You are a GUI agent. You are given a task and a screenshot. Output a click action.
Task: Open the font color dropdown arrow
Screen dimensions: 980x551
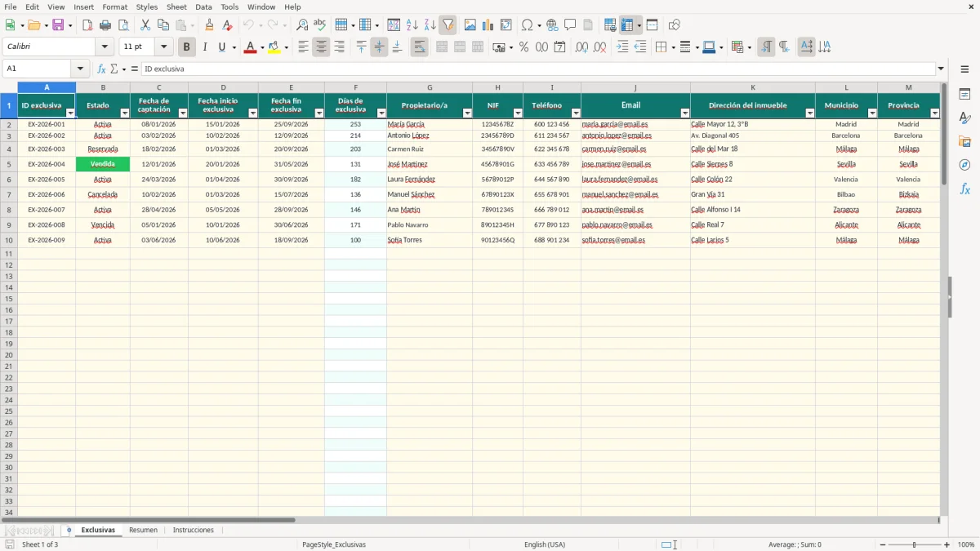pyautogui.click(x=261, y=47)
